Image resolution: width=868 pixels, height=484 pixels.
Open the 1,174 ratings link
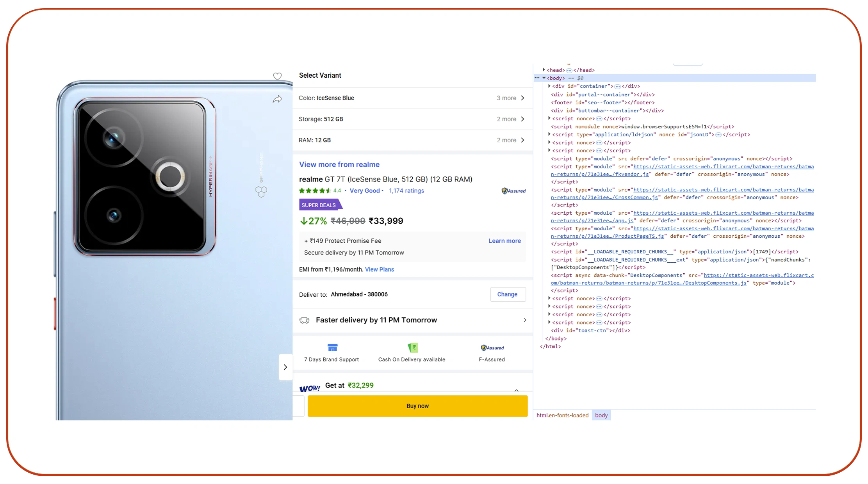tap(406, 191)
